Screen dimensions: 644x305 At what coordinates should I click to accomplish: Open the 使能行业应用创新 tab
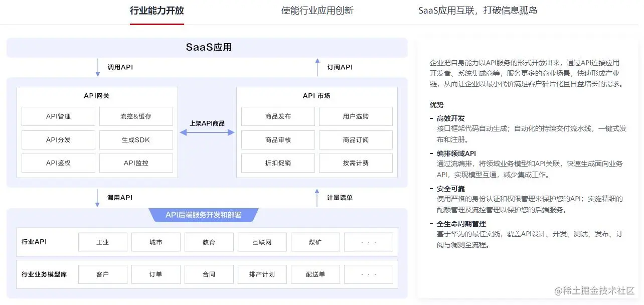[x=317, y=11]
